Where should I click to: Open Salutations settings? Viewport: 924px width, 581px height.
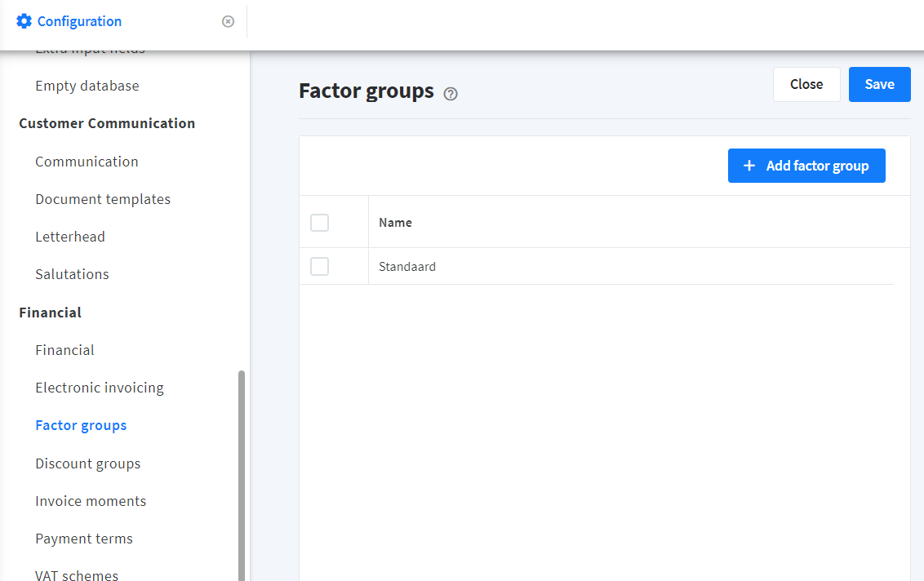[x=72, y=275]
